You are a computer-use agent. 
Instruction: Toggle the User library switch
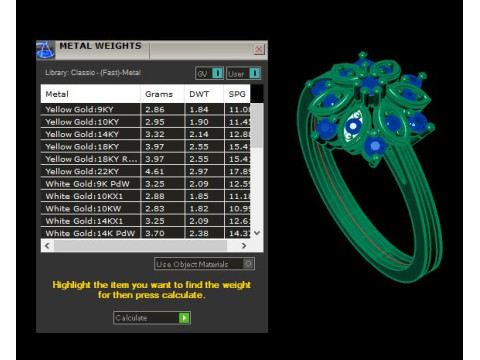click(x=243, y=73)
